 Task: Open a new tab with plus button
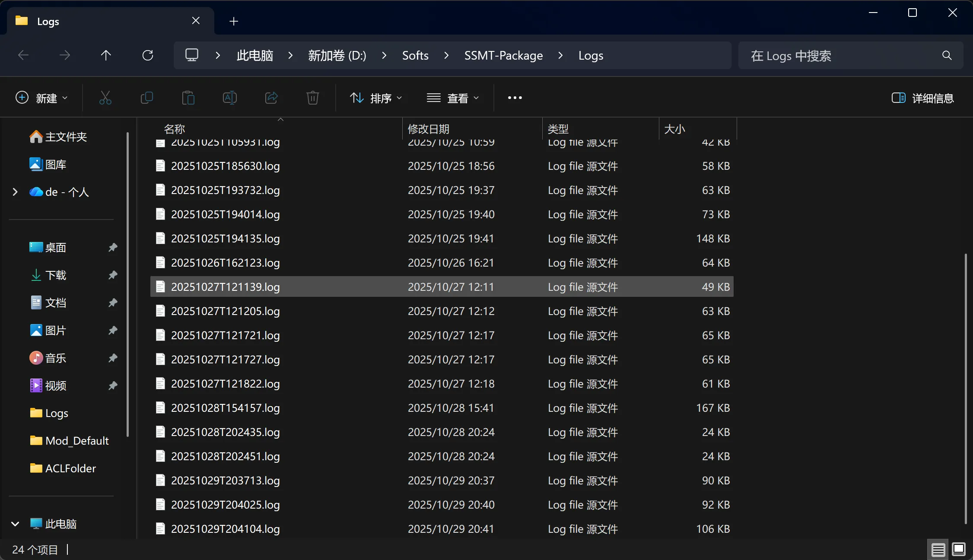[234, 21]
